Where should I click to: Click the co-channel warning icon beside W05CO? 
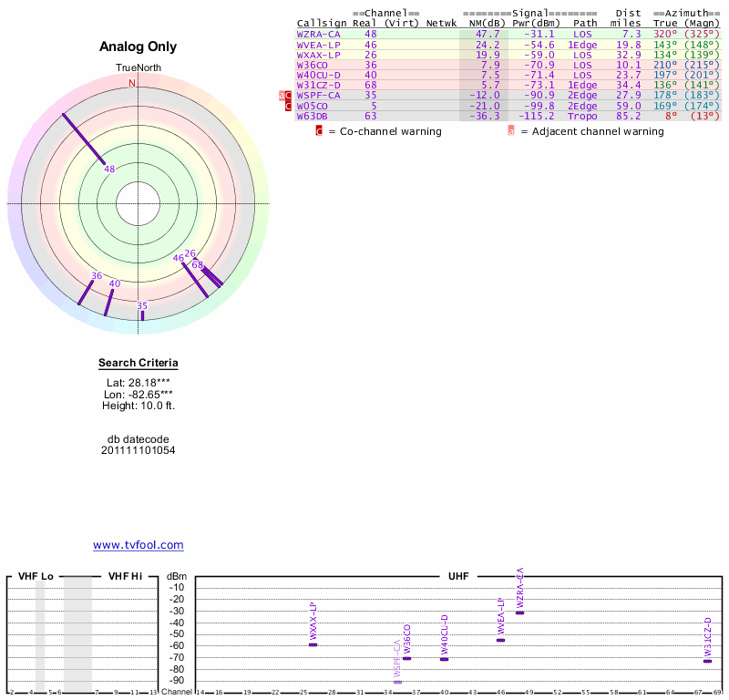(x=288, y=107)
